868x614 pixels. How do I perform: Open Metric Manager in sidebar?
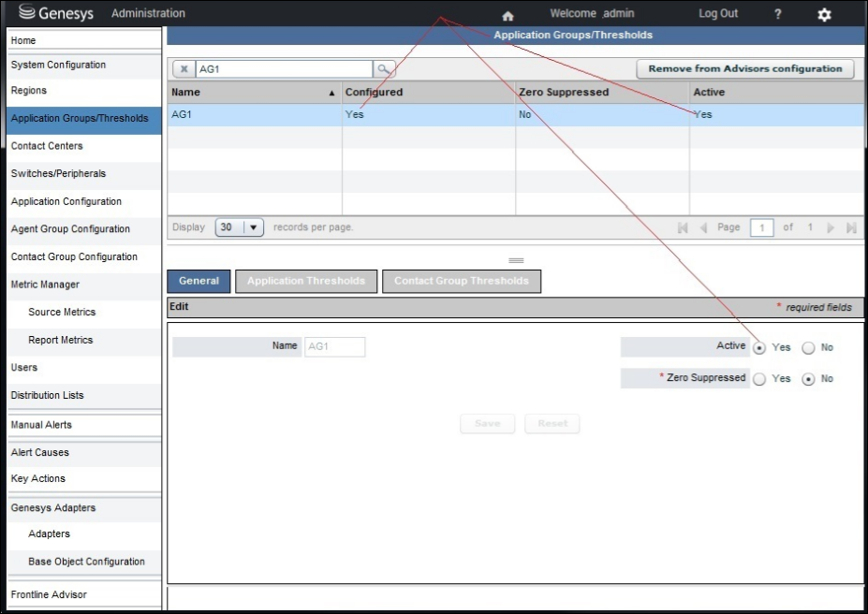point(45,285)
